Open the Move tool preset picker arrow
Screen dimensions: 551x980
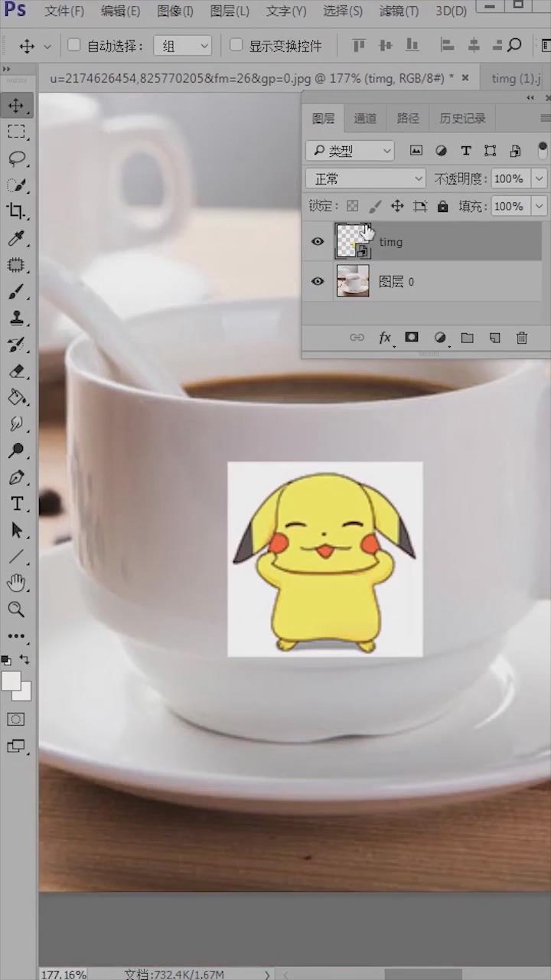(x=47, y=46)
